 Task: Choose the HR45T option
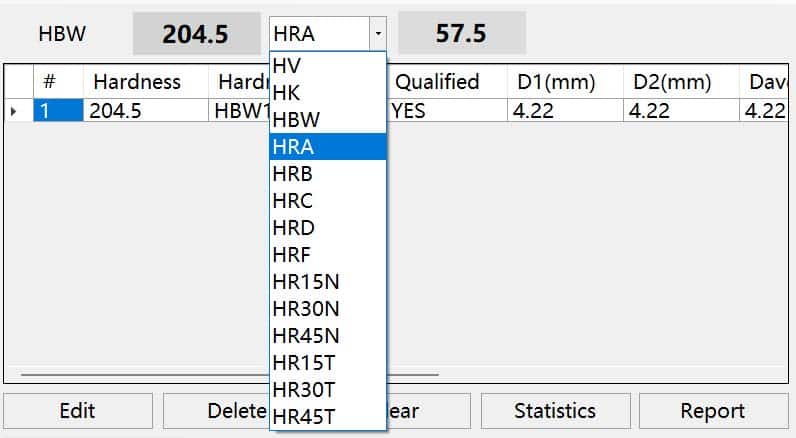pos(327,415)
